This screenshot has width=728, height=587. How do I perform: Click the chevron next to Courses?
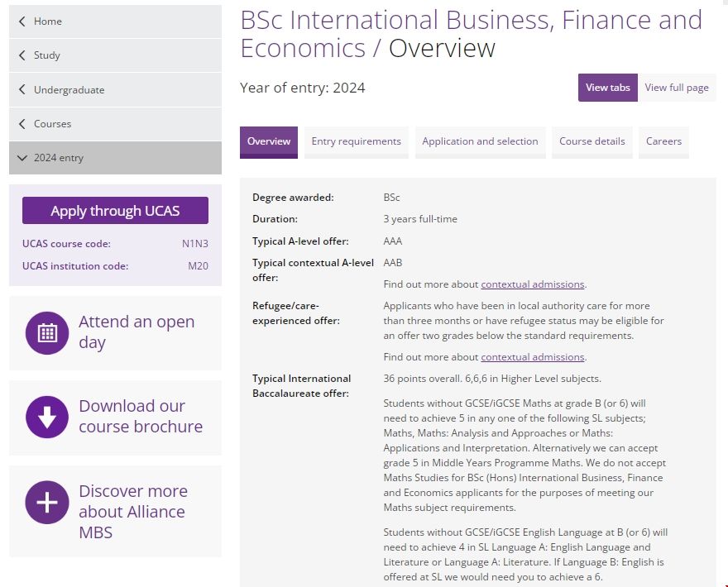pos(22,124)
